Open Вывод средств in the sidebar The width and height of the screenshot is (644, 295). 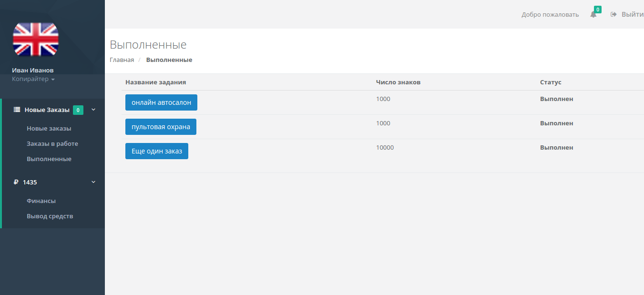coord(50,216)
